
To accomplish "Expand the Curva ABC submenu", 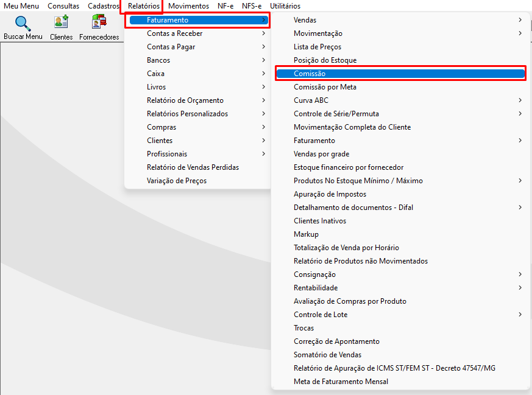I will click(400, 100).
